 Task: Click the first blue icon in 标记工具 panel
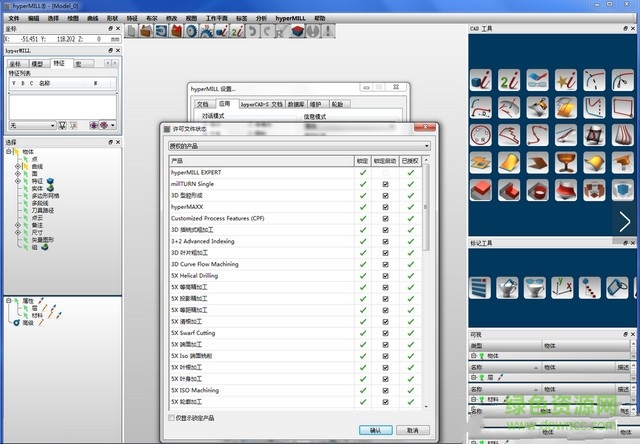click(482, 288)
